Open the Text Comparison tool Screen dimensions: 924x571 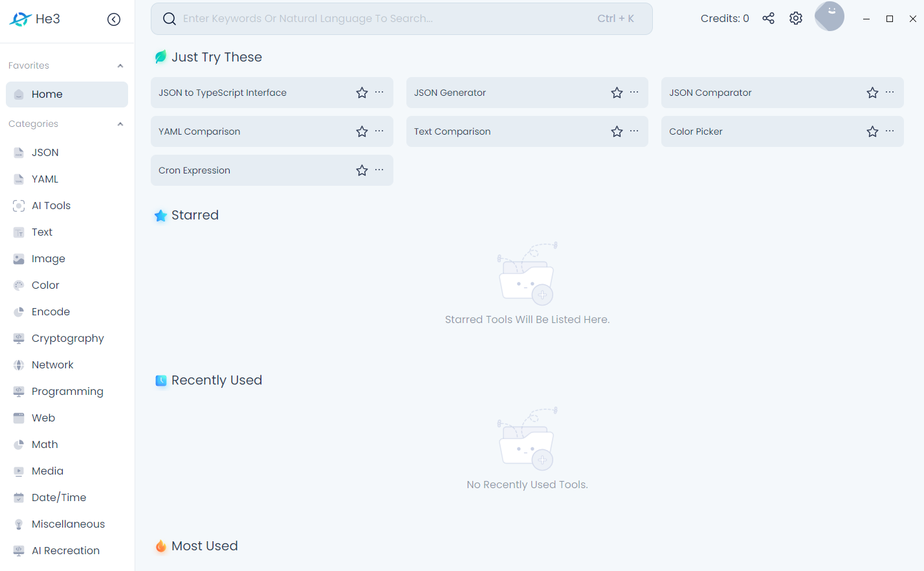click(452, 132)
